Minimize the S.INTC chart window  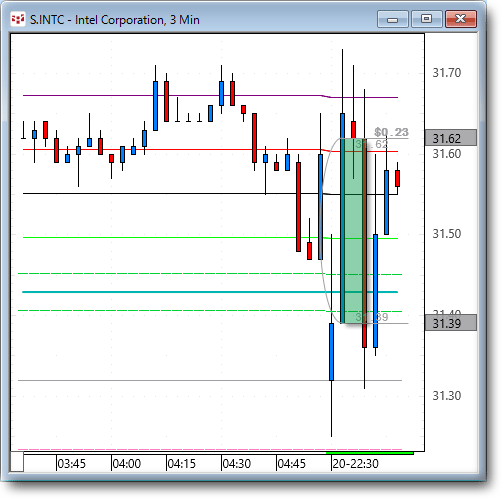point(392,19)
